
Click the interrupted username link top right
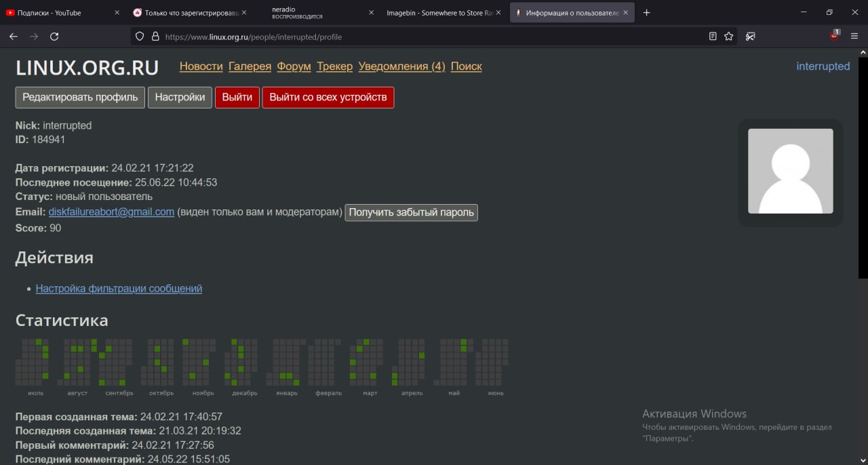coord(823,66)
